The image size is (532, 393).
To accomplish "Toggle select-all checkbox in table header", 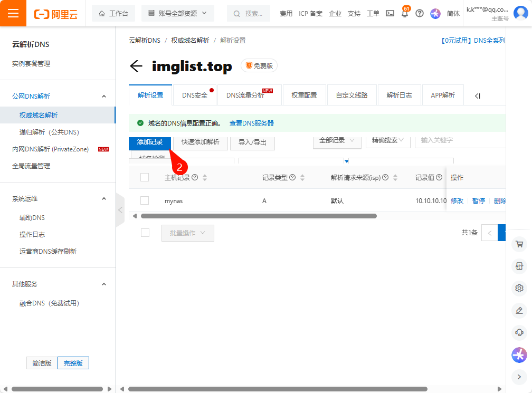I will coord(145,177).
